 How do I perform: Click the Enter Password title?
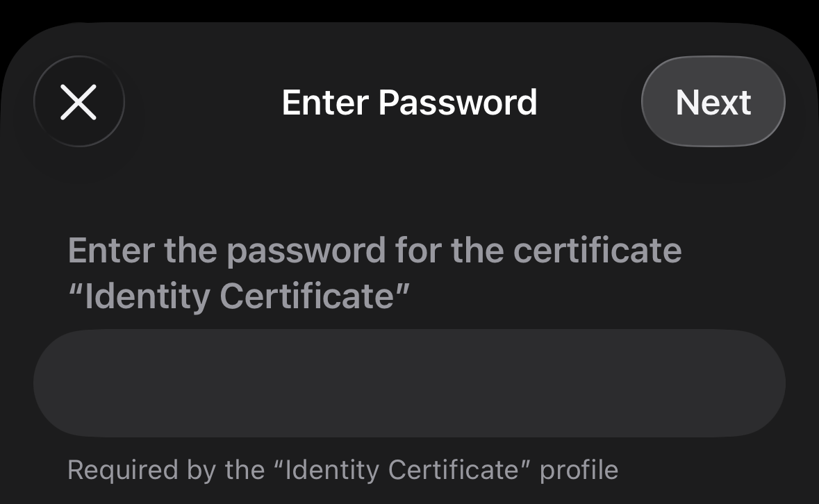pos(409,102)
